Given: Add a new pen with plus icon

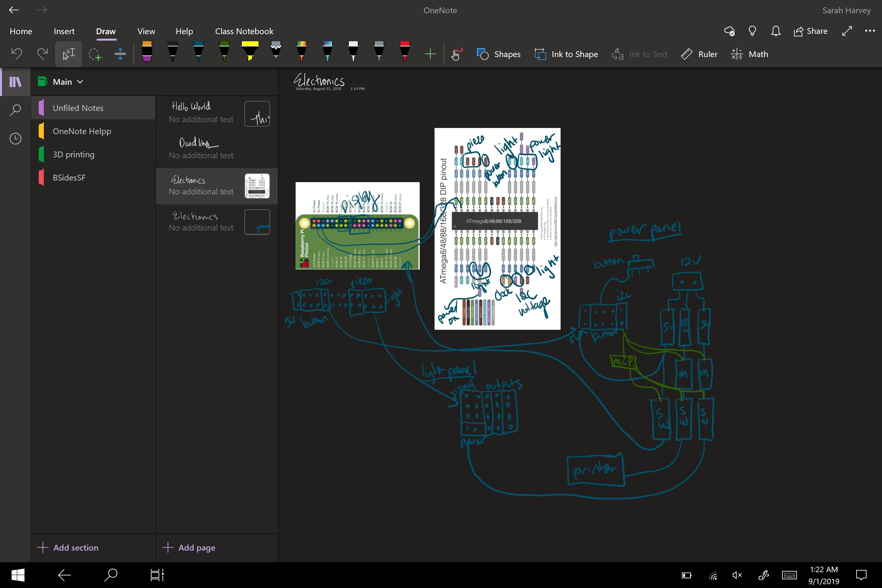Looking at the screenshot, I should click(430, 54).
